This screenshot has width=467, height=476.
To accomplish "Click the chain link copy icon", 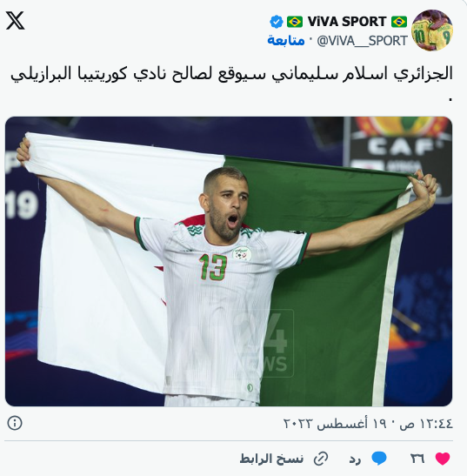I will pyautogui.click(x=321, y=459).
